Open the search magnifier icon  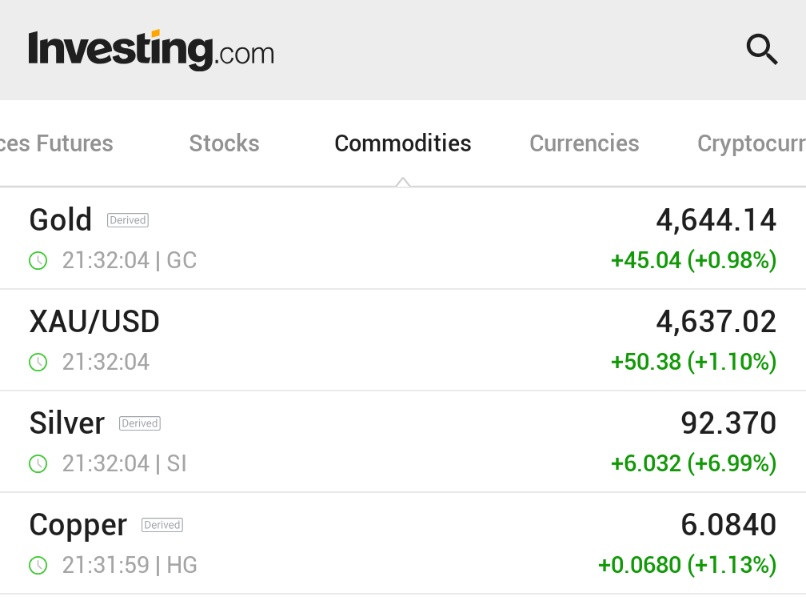pos(761,49)
